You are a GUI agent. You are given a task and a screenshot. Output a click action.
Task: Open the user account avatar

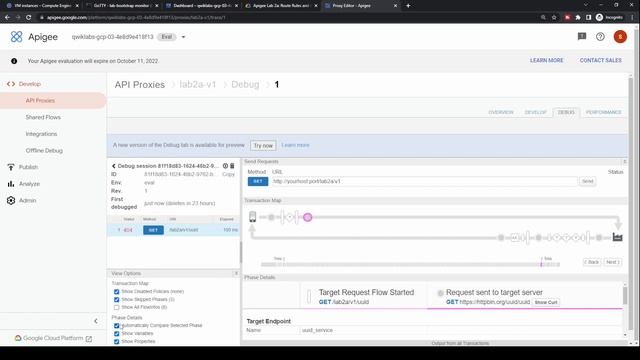pos(620,37)
